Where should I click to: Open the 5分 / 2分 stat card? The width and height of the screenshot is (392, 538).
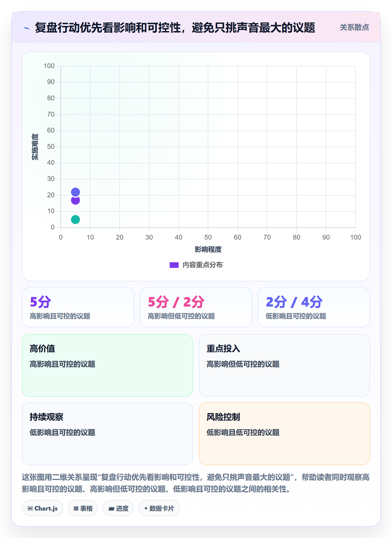[196, 307]
